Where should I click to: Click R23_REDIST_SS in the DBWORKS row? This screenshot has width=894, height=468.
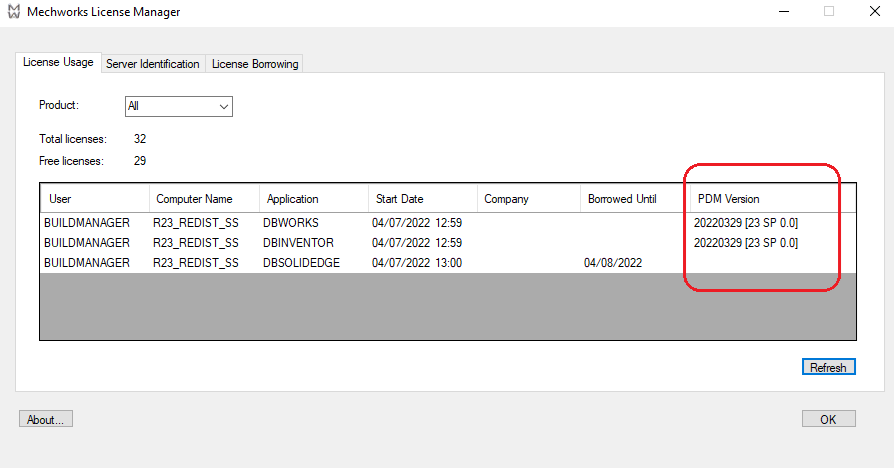pos(196,223)
